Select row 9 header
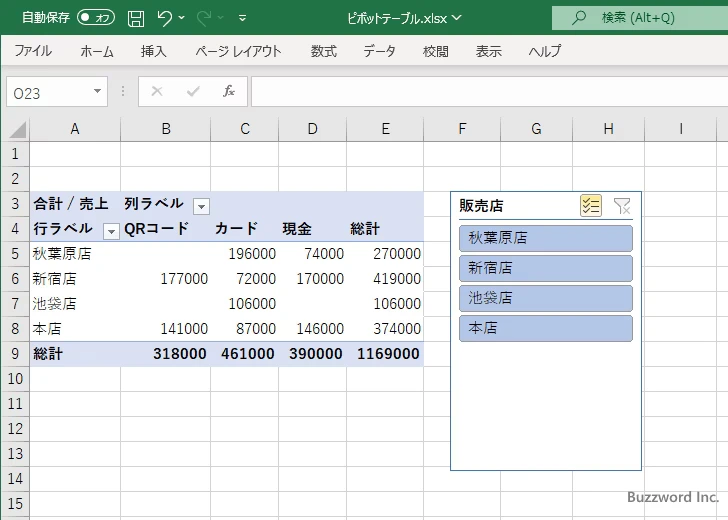The image size is (728, 520). coord(15,354)
